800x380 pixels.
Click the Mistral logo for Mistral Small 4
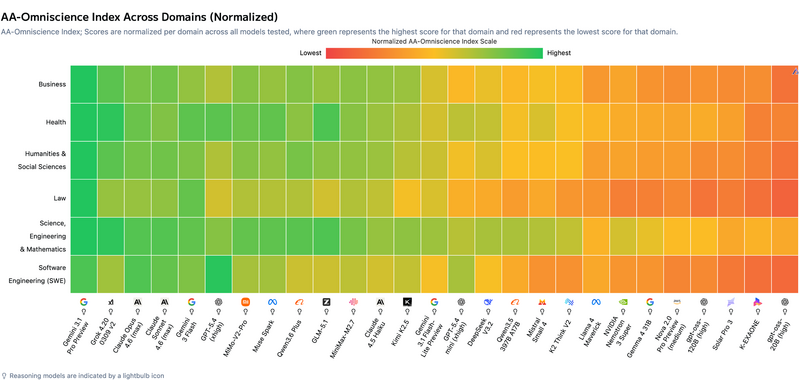pos(542,302)
